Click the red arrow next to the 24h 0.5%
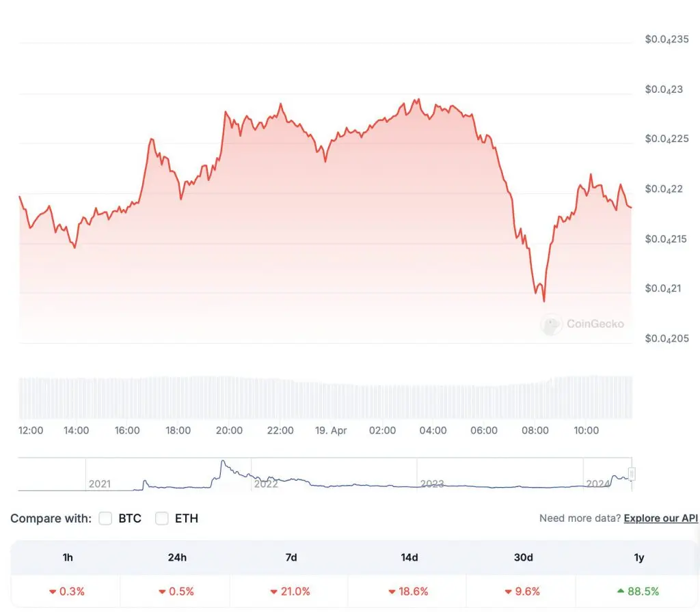Image resolution: width=700 pixels, height=612 pixels. coord(162,592)
